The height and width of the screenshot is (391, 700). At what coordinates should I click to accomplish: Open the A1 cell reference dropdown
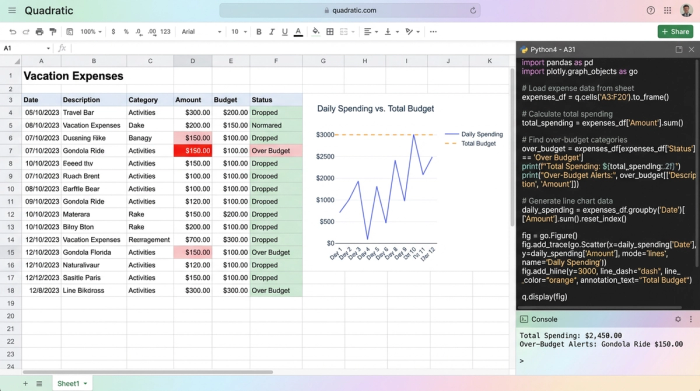(48, 48)
